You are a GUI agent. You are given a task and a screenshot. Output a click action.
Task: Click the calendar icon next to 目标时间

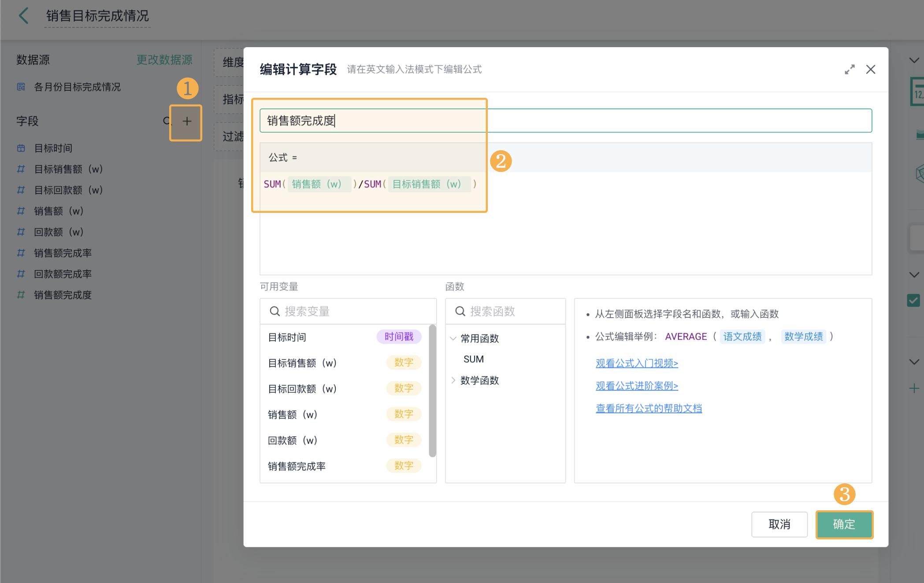tap(21, 148)
